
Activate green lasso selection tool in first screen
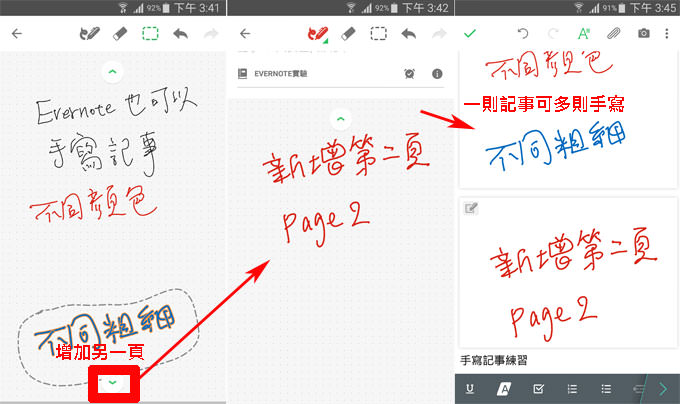pyautogui.click(x=150, y=33)
